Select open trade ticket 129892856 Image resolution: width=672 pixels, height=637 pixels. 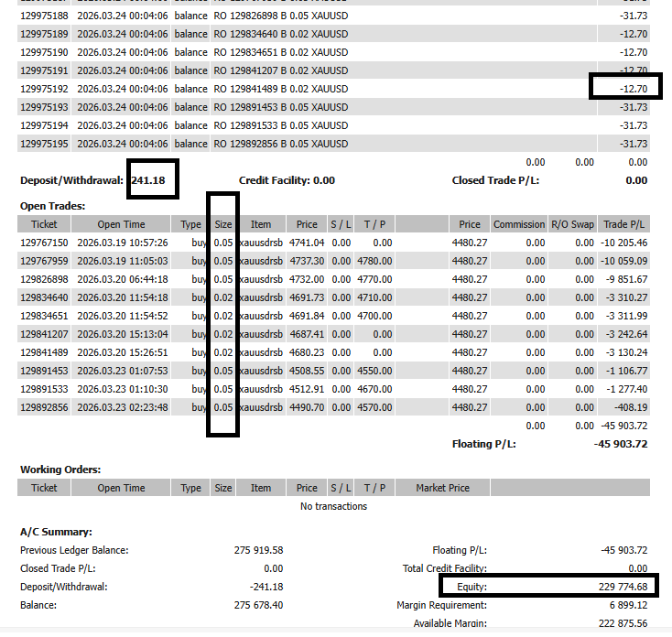click(x=44, y=407)
